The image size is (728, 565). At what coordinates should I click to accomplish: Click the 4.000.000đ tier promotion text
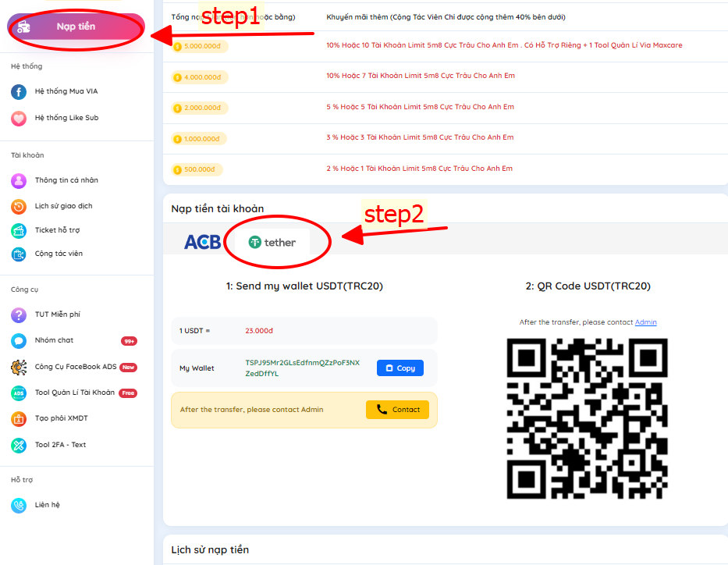[421, 76]
